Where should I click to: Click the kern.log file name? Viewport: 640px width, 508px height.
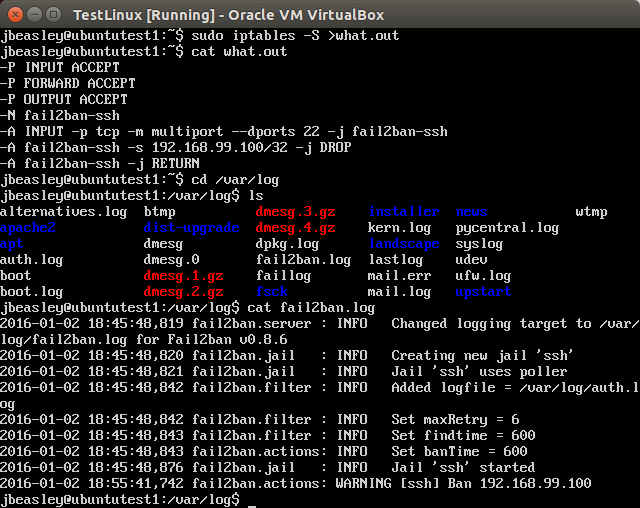point(400,227)
